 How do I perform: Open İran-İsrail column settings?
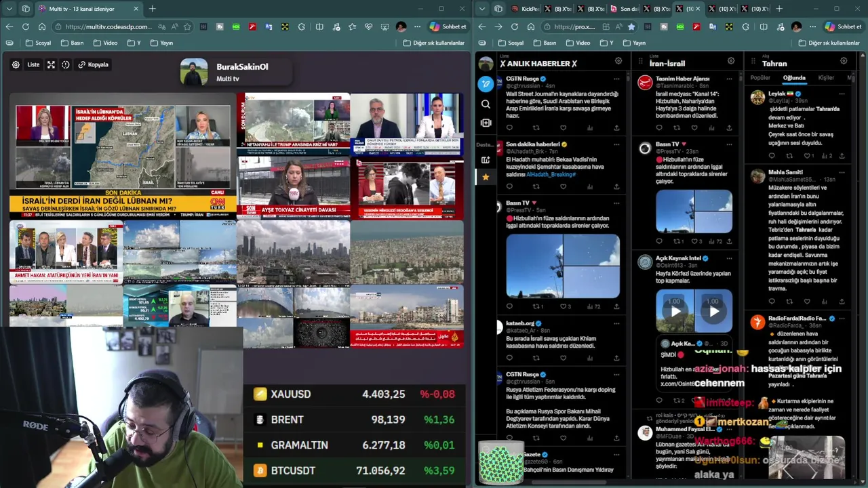(731, 61)
